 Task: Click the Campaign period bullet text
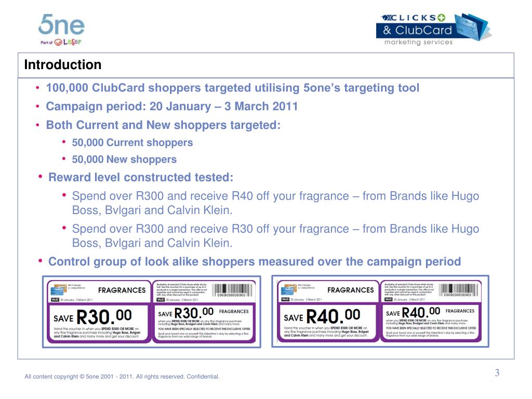pyautogui.click(x=171, y=106)
